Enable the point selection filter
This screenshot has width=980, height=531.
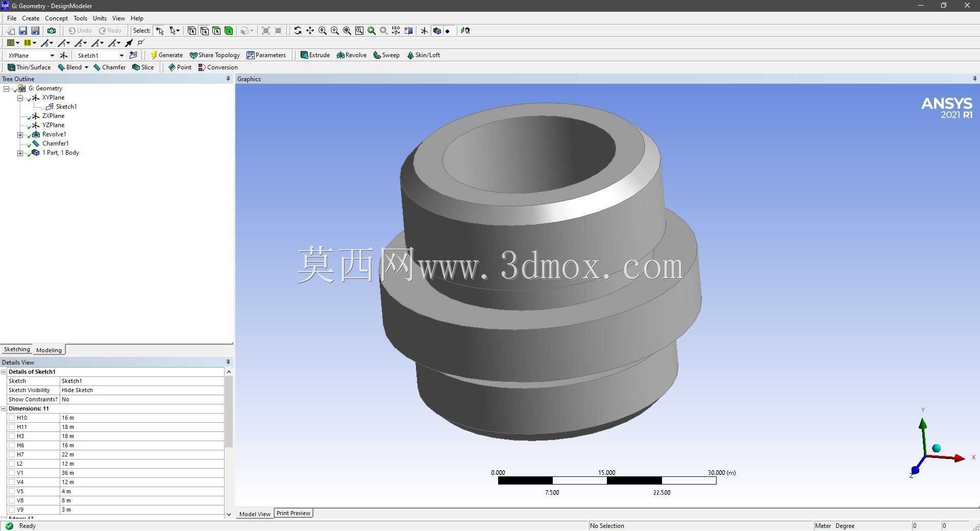[x=191, y=31]
